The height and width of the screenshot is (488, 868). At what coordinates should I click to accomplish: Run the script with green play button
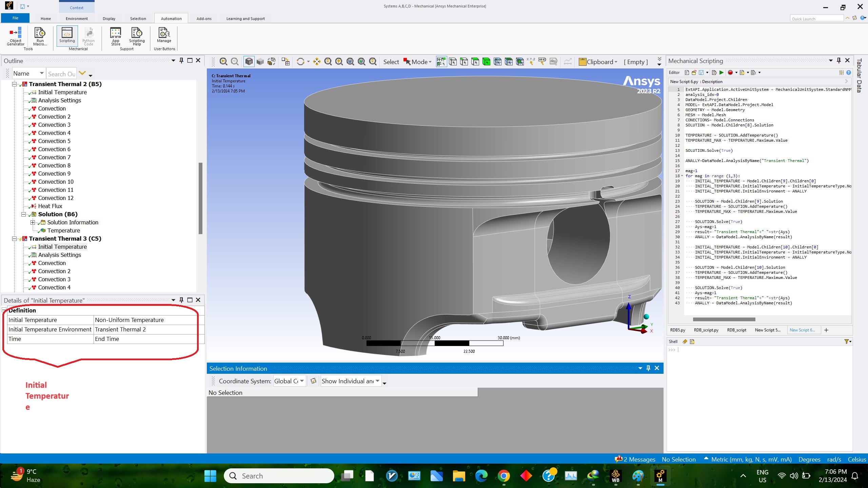[x=722, y=72]
